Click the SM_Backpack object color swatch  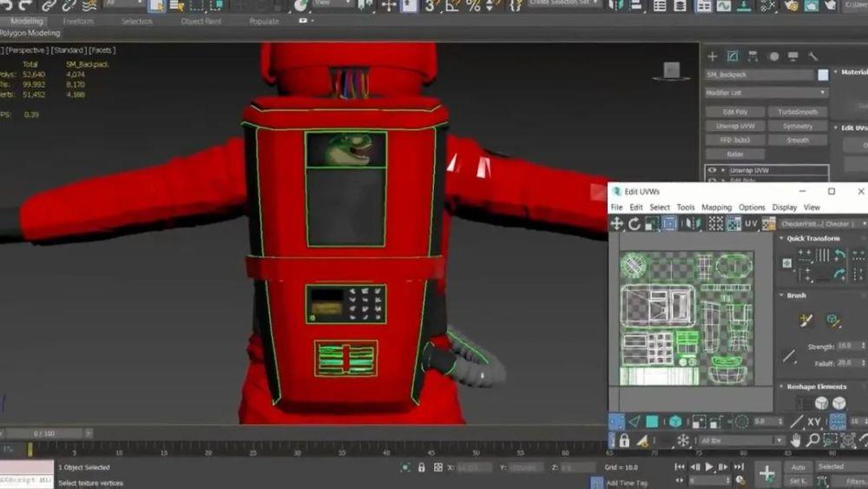[823, 75]
